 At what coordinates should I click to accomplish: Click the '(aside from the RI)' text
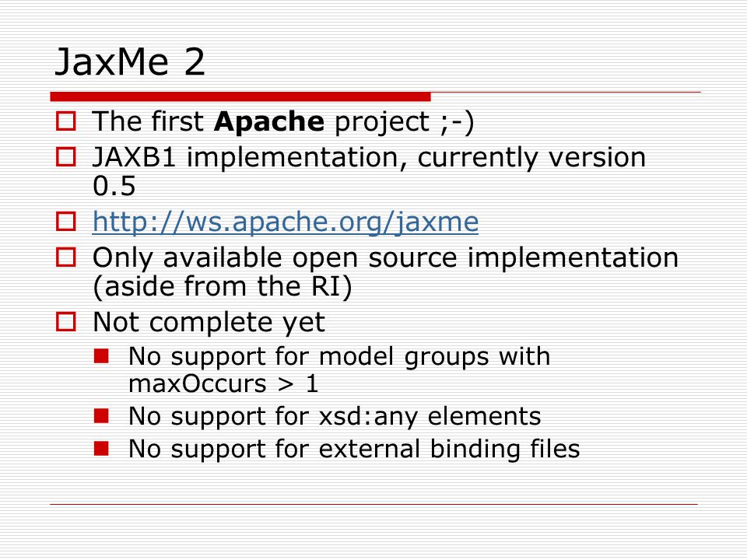223,287
